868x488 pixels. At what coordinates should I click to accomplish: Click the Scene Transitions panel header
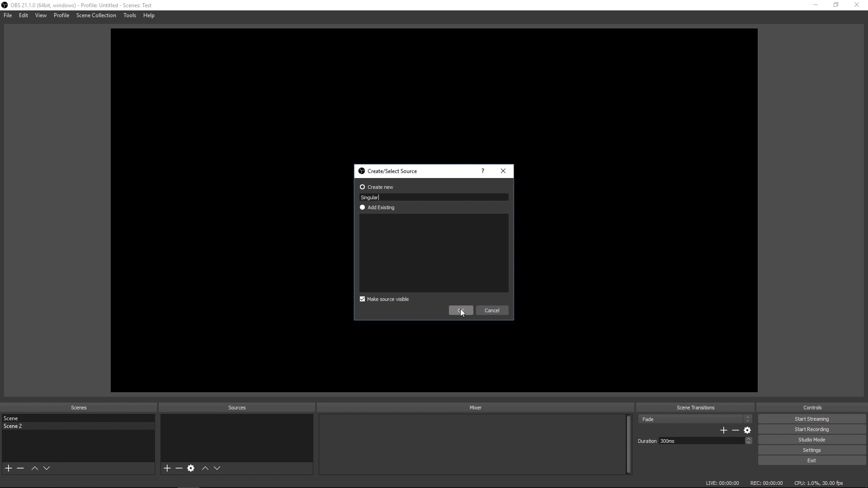point(695,408)
